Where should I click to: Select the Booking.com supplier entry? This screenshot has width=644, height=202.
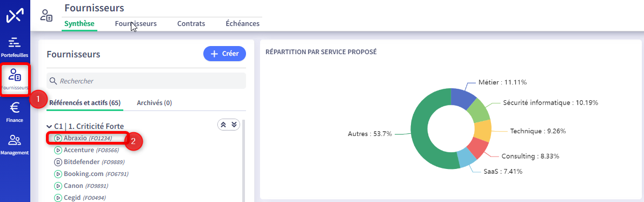pos(91,174)
